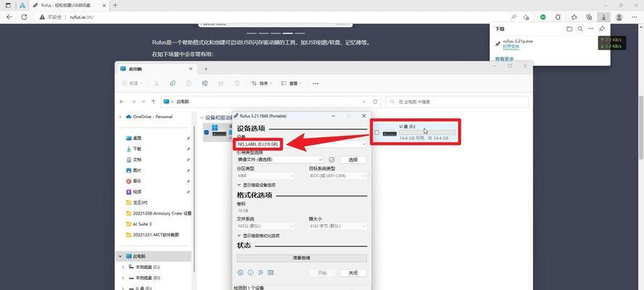Expand advanced drive properties in Rufus
Screen dimensions: 644x290
(x=256, y=186)
